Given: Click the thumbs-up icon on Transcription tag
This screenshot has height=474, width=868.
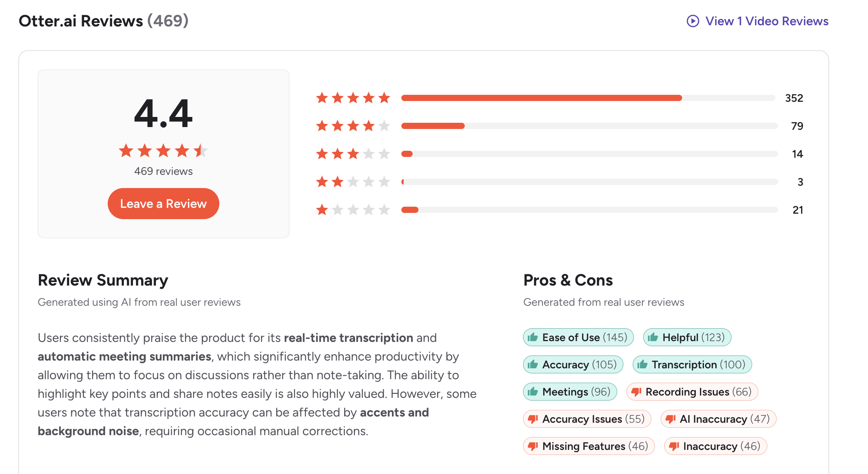Looking at the screenshot, I should click(x=642, y=364).
